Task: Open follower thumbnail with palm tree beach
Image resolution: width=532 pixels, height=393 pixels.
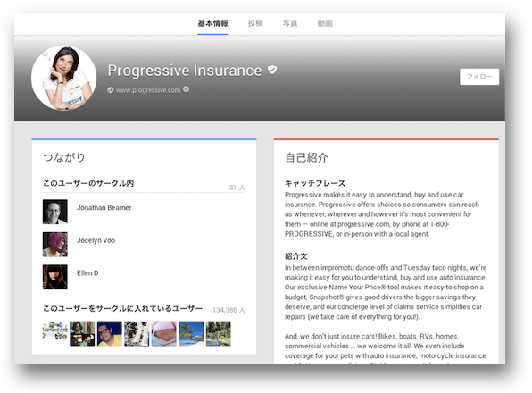Action: pos(191,334)
